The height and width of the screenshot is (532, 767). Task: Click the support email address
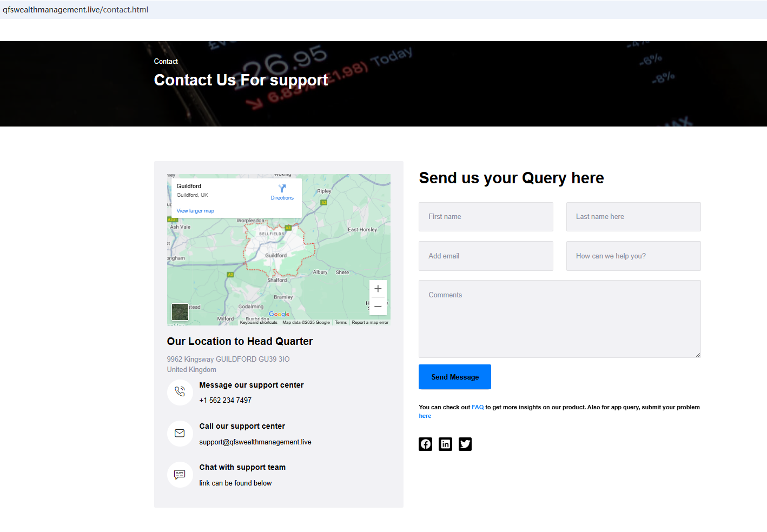click(255, 442)
